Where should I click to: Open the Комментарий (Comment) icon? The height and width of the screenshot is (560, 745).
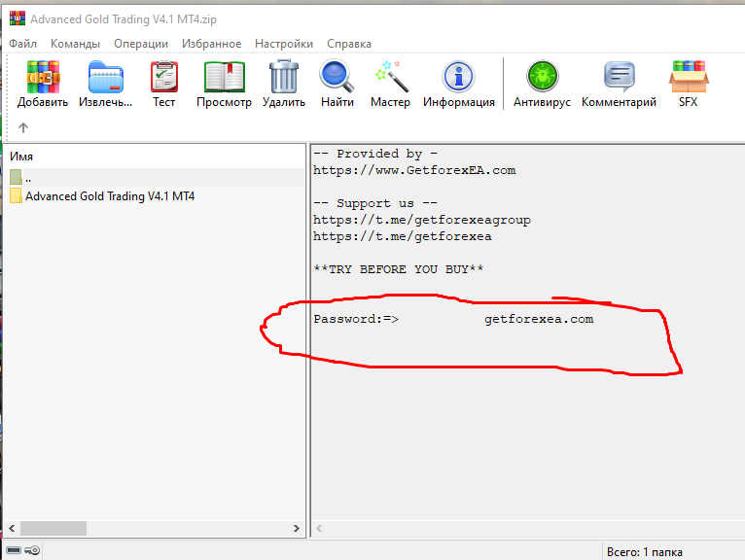click(620, 77)
